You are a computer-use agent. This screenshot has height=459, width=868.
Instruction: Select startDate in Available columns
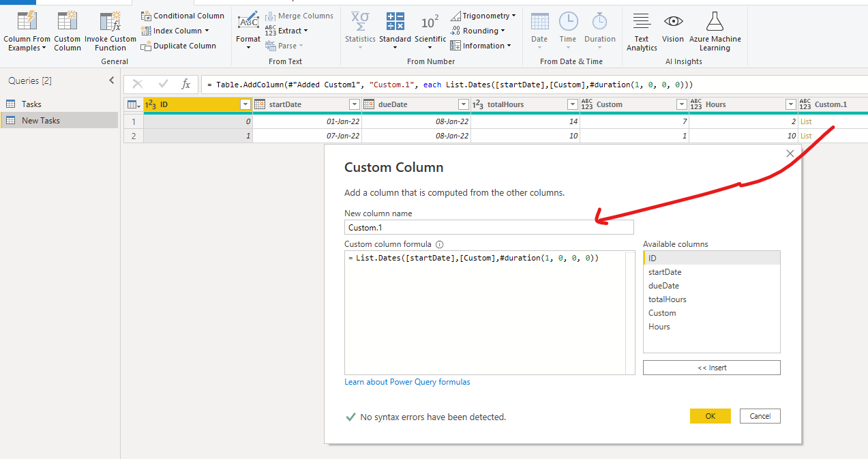point(711,272)
